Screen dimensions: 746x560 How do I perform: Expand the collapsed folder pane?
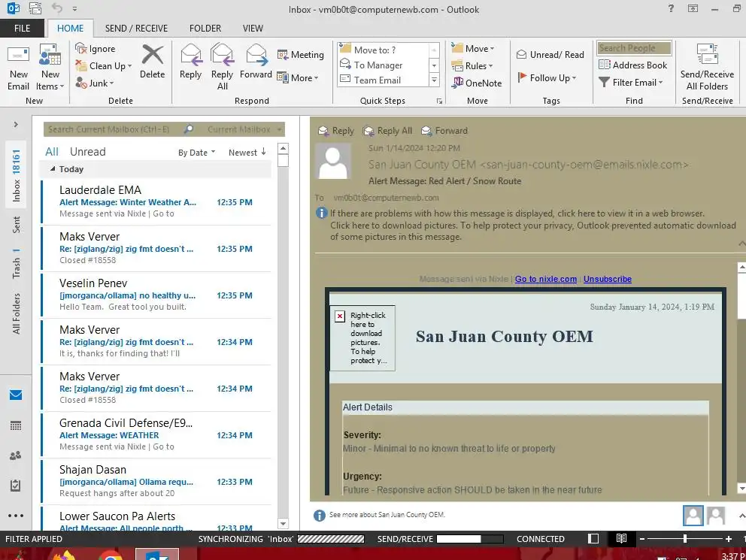point(16,125)
